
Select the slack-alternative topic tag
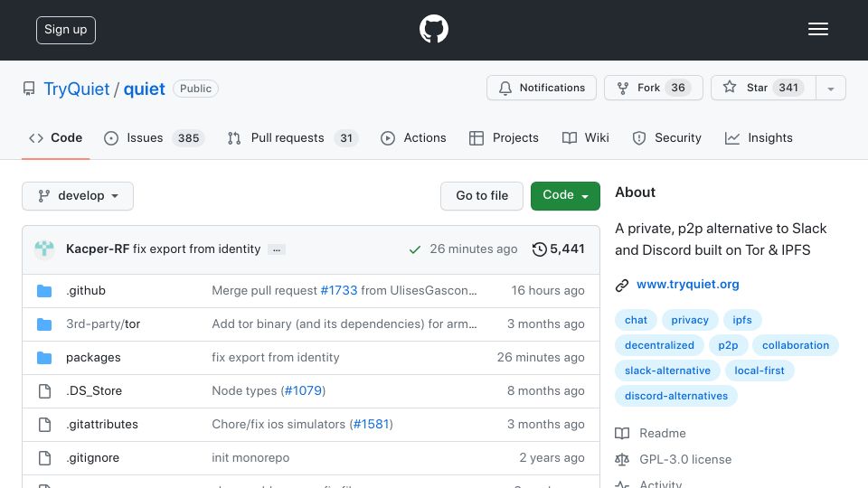[667, 371]
